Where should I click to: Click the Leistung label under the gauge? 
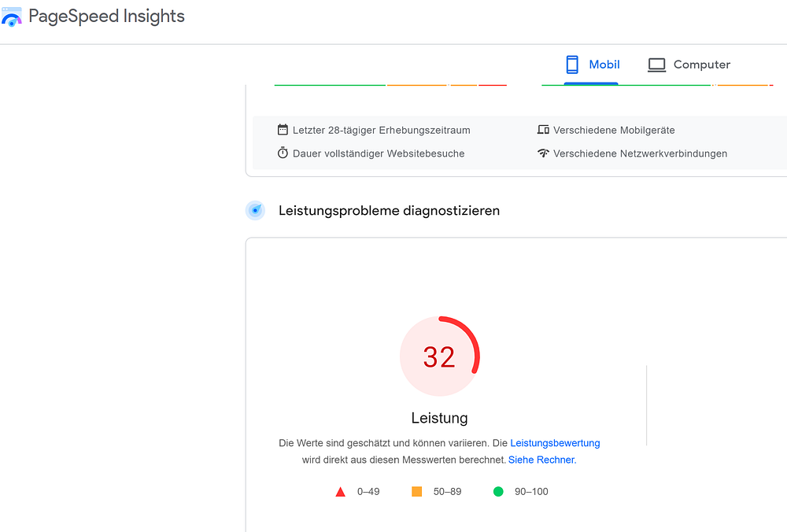pyautogui.click(x=440, y=418)
